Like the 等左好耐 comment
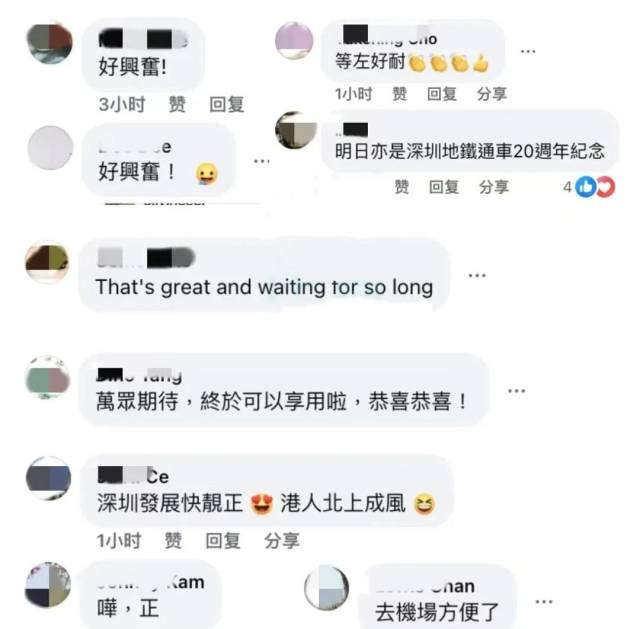The height and width of the screenshot is (629, 640). coord(400,94)
